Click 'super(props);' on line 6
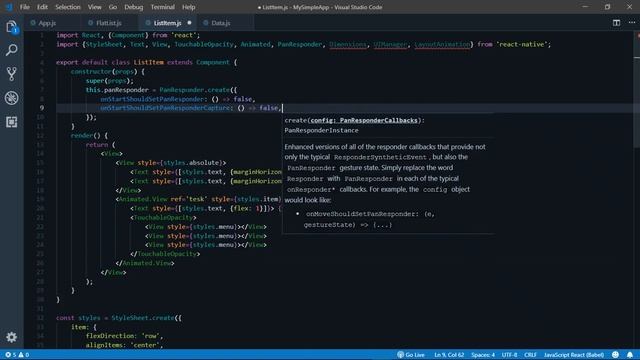Image resolution: width=640 pixels, height=360 pixels. tap(109, 81)
